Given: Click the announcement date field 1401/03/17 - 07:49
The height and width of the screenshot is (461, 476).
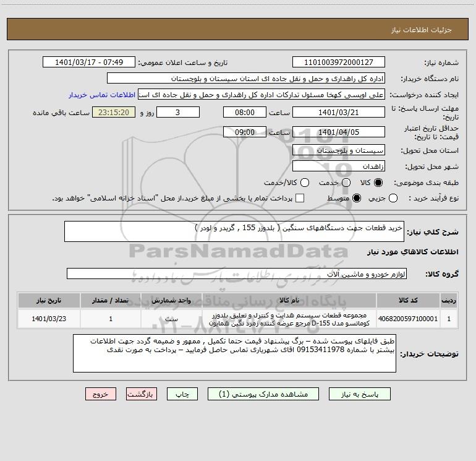Looking at the screenshot, I should [89, 62].
